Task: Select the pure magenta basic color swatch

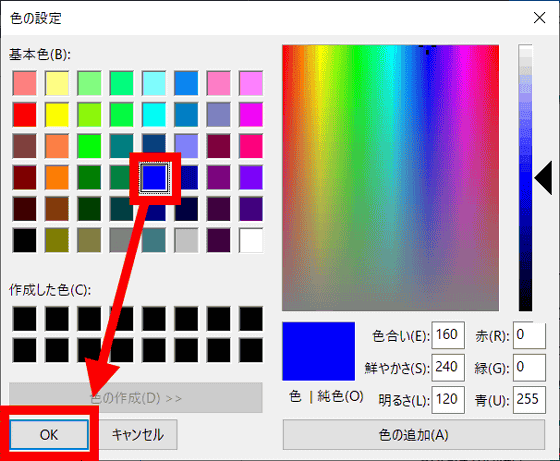Action: tap(251, 115)
